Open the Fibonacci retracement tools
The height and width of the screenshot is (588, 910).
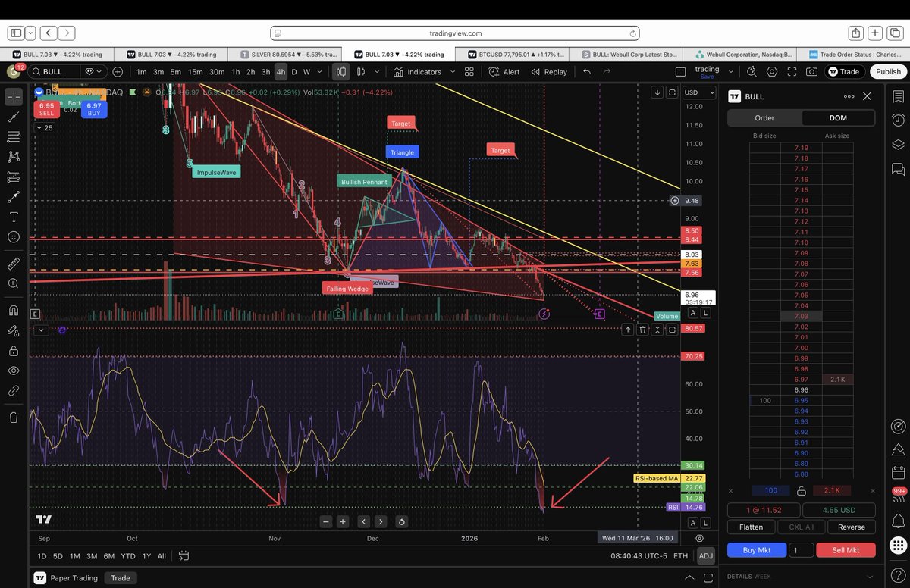(14, 137)
